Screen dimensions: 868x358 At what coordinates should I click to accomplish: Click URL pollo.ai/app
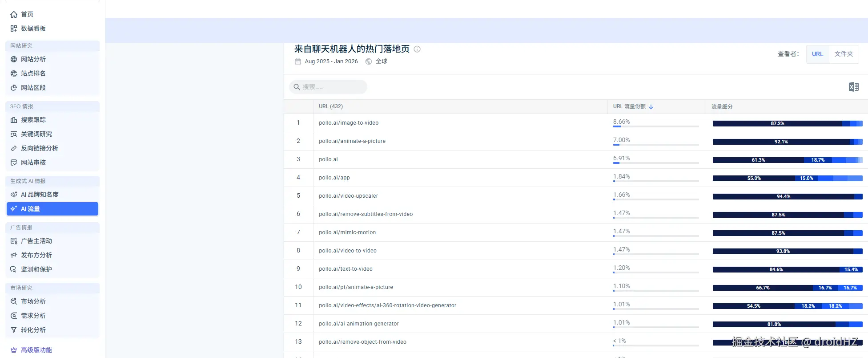coord(334,178)
